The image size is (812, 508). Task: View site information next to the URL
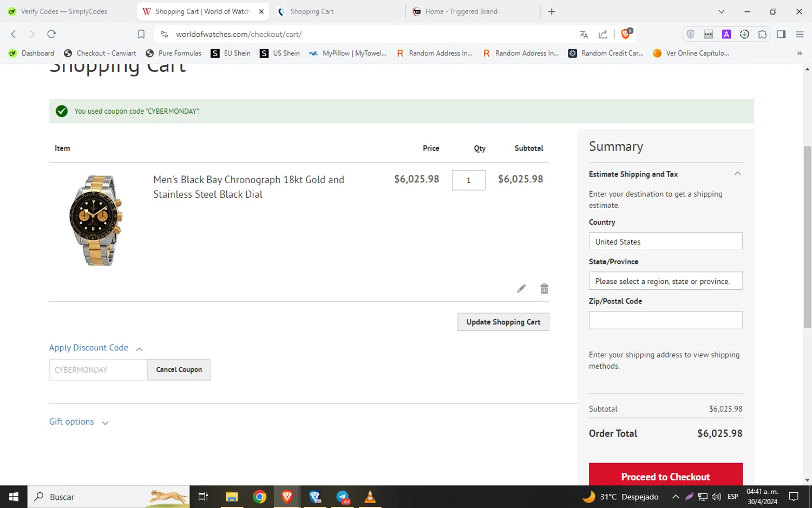click(164, 34)
